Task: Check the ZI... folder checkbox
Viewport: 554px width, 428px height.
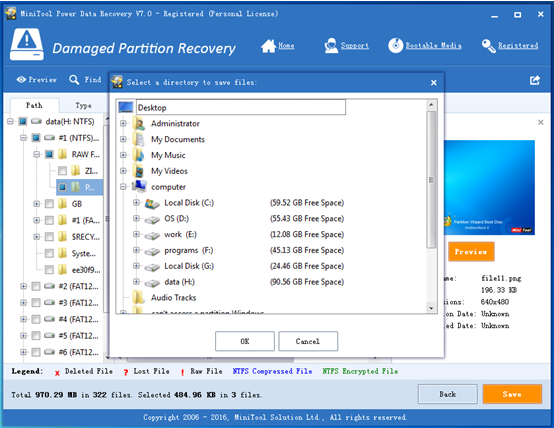Action: [62, 171]
